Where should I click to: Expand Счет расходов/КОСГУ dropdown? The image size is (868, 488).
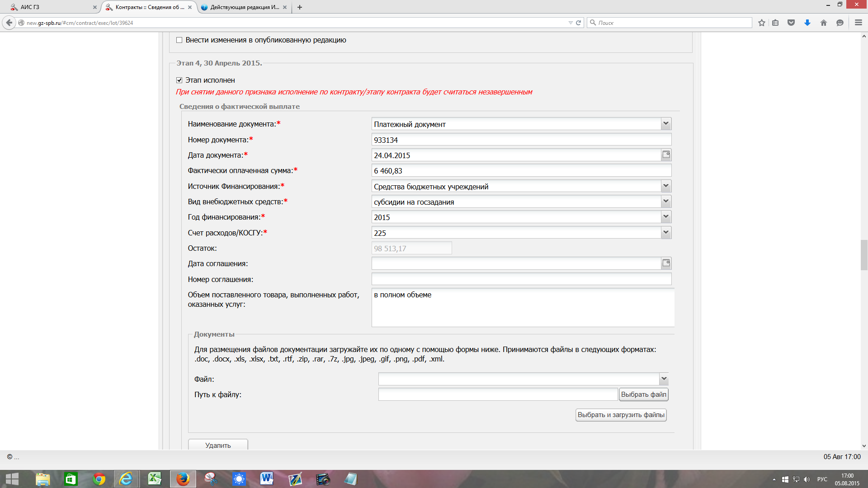click(665, 233)
